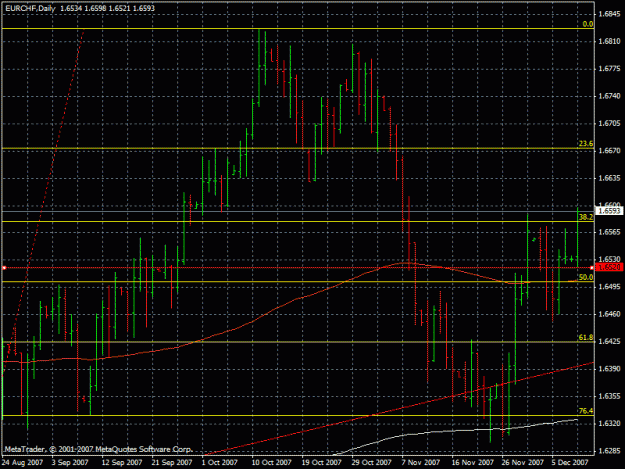625x469 pixels.
Task: Select the 76.4 Fibonacci level label
Action: pos(586,411)
